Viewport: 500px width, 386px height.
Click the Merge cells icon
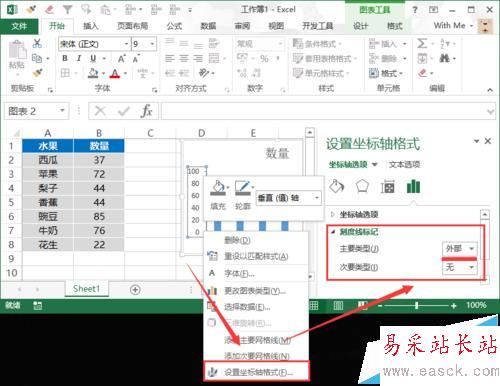214,58
